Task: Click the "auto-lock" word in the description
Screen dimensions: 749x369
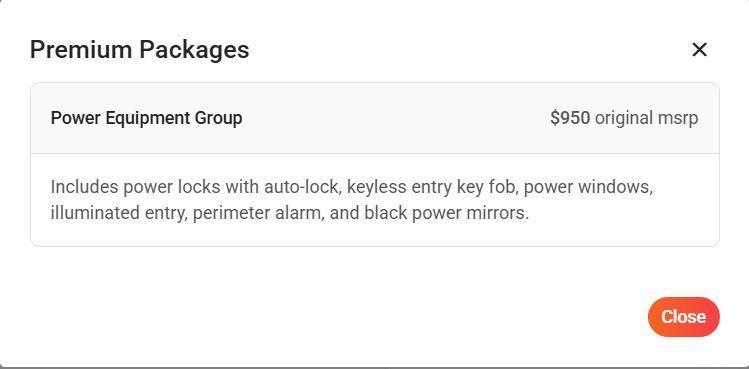Action: click(x=302, y=187)
